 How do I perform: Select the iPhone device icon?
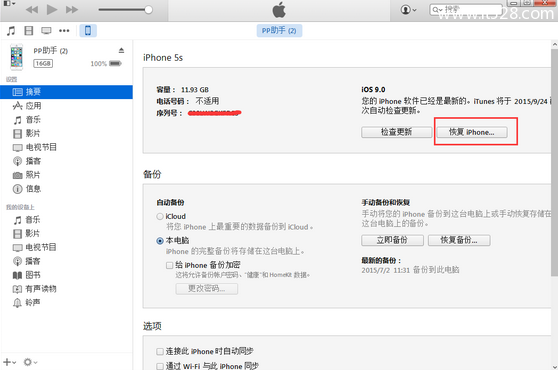88,31
